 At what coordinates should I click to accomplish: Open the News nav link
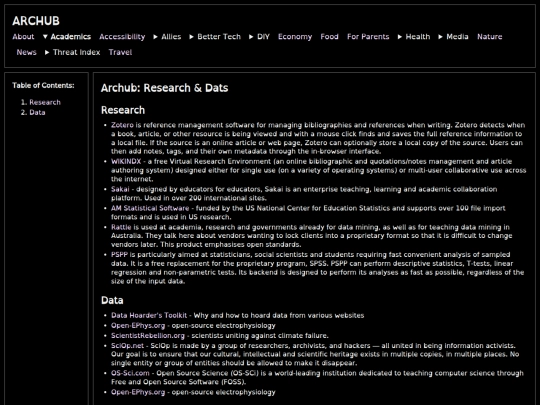pyautogui.click(x=27, y=52)
